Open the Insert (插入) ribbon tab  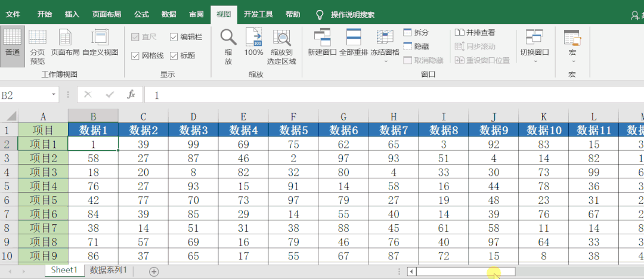72,14
